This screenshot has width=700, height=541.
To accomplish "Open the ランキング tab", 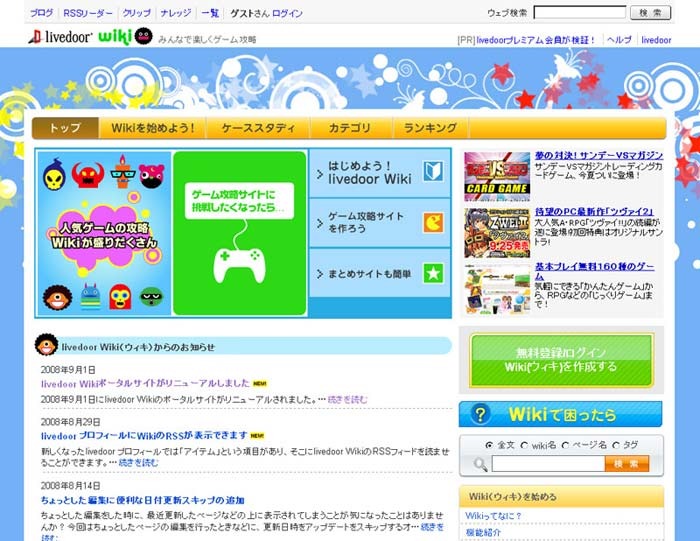I will coord(430,128).
